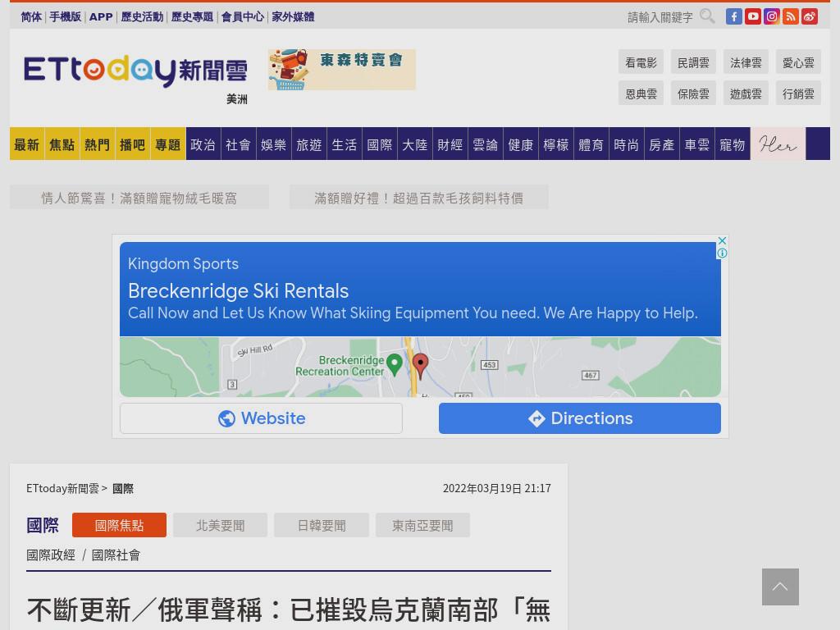Open the Her channel logo
The height and width of the screenshot is (630, 840).
point(778,144)
